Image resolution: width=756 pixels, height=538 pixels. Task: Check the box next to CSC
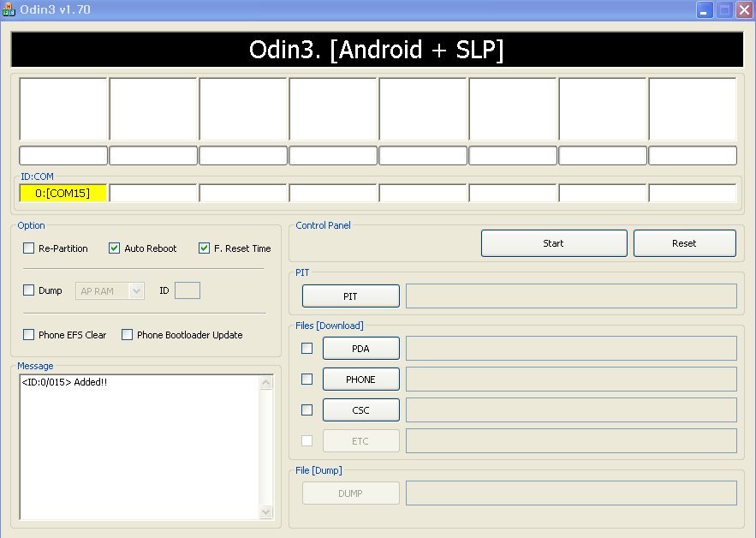tap(307, 409)
